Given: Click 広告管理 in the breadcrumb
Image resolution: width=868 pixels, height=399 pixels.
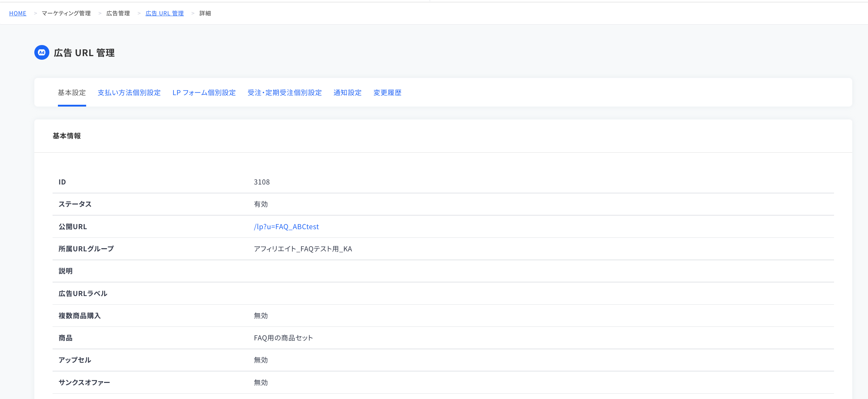Looking at the screenshot, I should click(118, 13).
